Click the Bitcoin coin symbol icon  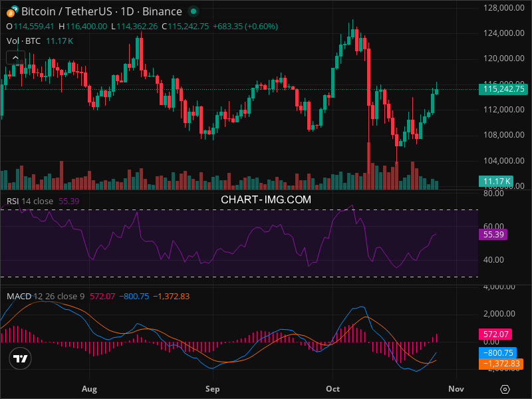click(x=12, y=11)
